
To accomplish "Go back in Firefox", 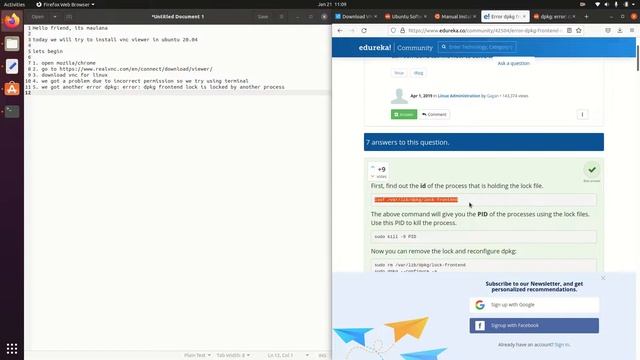I will click(x=340, y=31).
